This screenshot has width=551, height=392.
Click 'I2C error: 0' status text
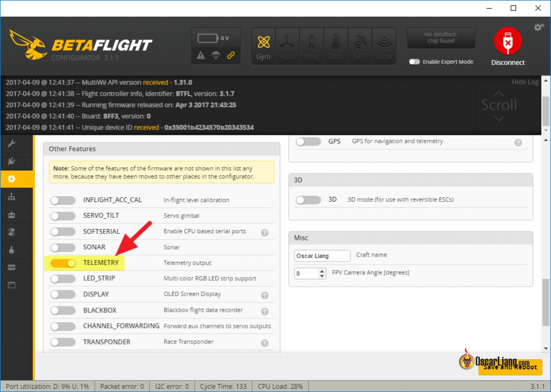[x=172, y=387]
